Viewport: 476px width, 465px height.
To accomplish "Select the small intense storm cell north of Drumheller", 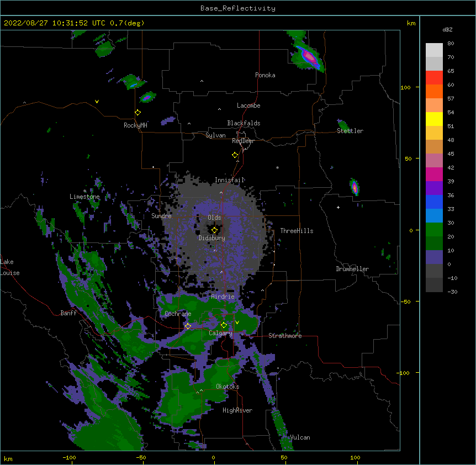I will tap(355, 187).
